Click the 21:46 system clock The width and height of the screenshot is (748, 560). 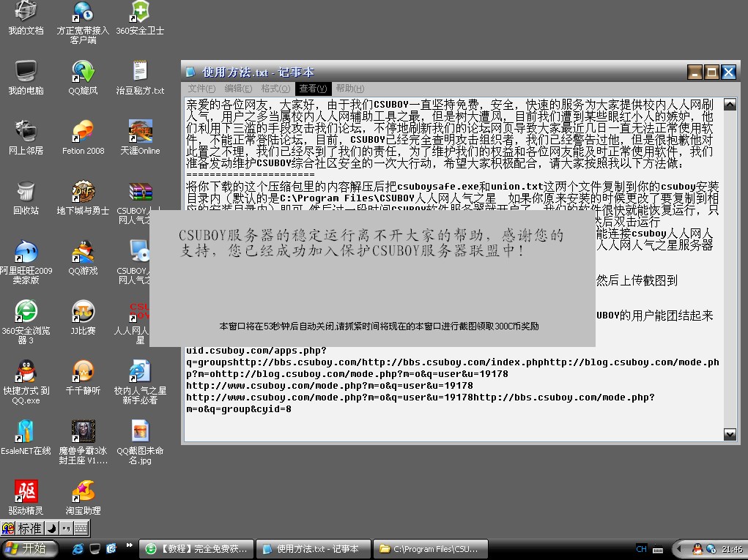(731, 549)
